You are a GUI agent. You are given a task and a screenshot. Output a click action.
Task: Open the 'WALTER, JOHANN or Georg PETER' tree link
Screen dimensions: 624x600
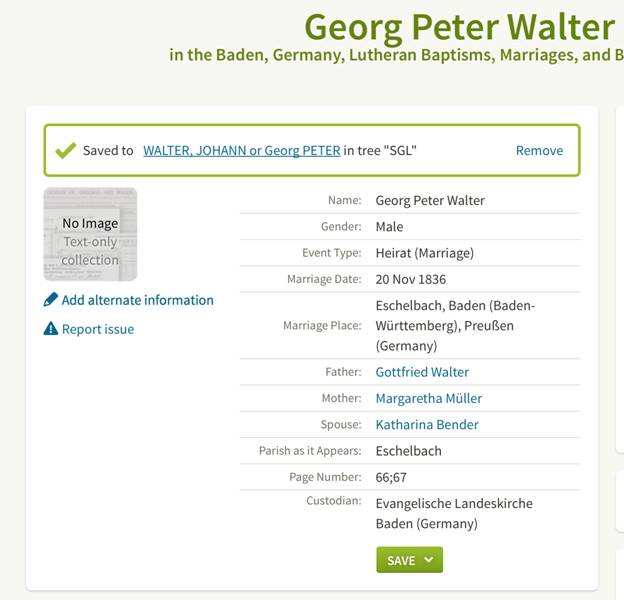coord(241,151)
